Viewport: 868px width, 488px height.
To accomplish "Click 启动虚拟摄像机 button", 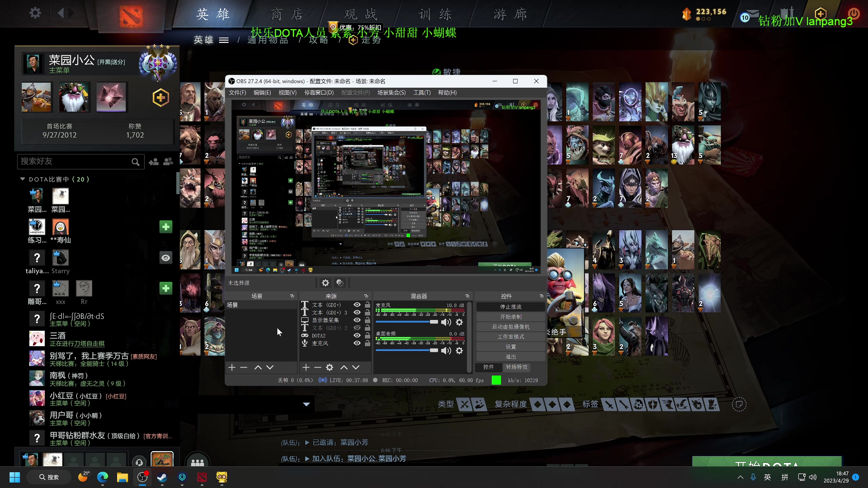I will tap(511, 327).
